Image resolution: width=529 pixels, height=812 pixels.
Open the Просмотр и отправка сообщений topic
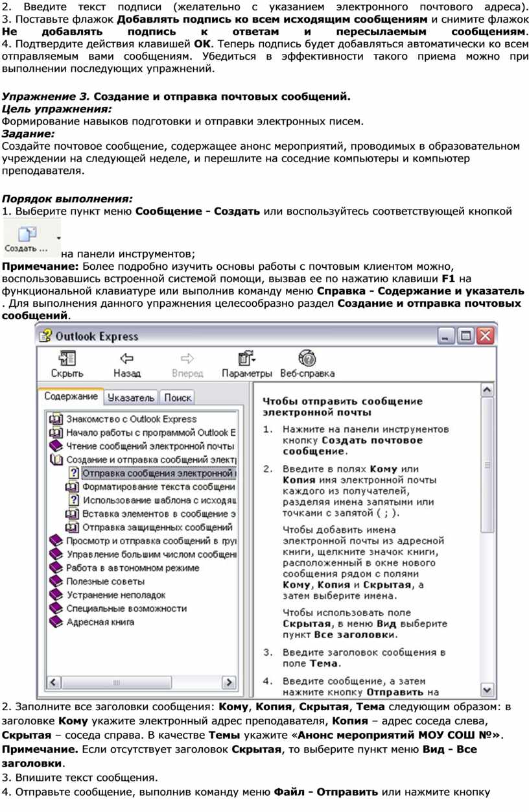pos(150,541)
